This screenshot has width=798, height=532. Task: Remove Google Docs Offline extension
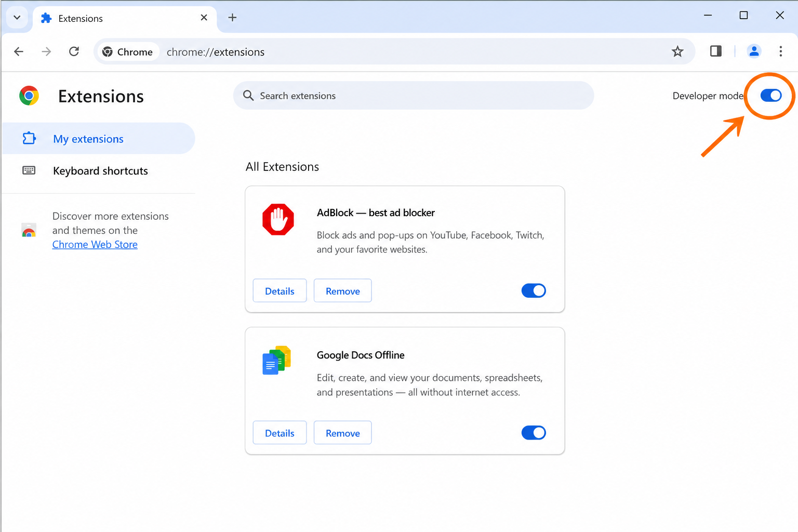[x=342, y=433]
